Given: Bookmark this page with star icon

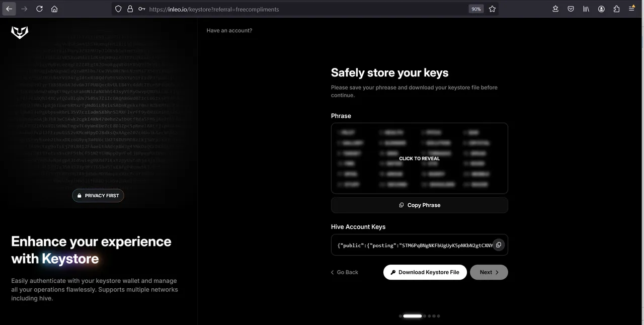Looking at the screenshot, I should pyautogui.click(x=492, y=9).
